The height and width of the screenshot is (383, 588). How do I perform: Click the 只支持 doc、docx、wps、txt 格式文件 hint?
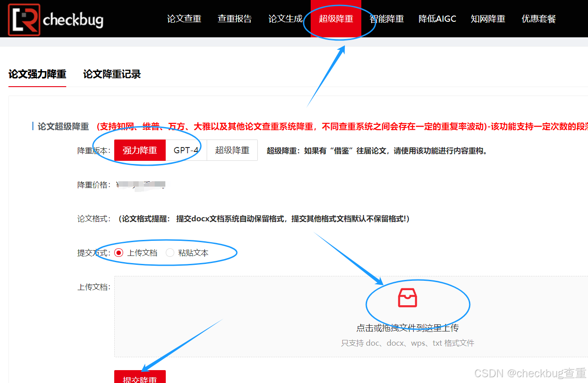pos(408,343)
